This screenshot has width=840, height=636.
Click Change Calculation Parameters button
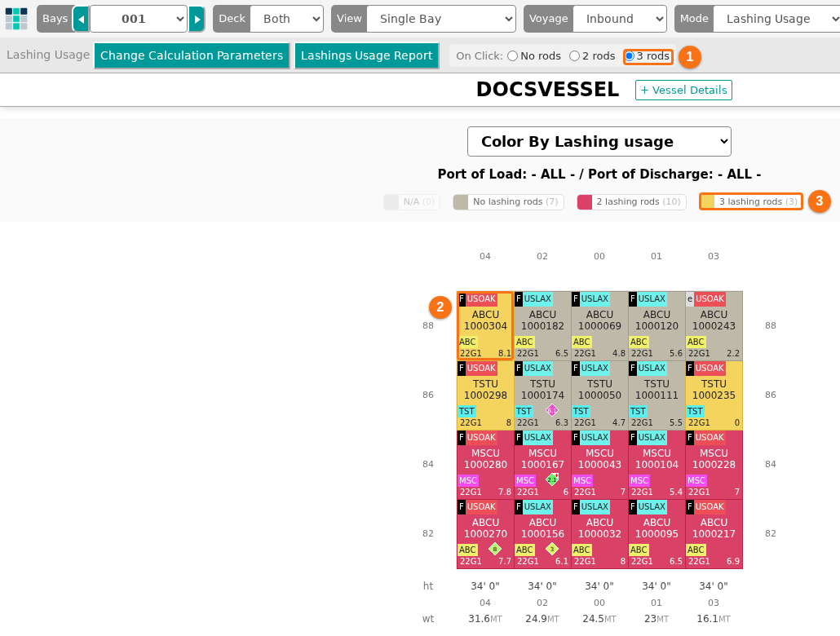click(x=192, y=55)
